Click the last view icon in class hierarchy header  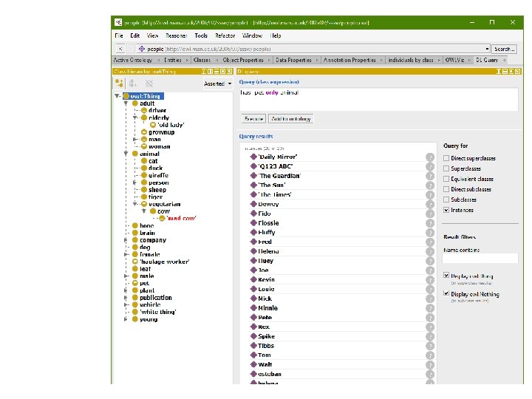click(x=229, y=71)
